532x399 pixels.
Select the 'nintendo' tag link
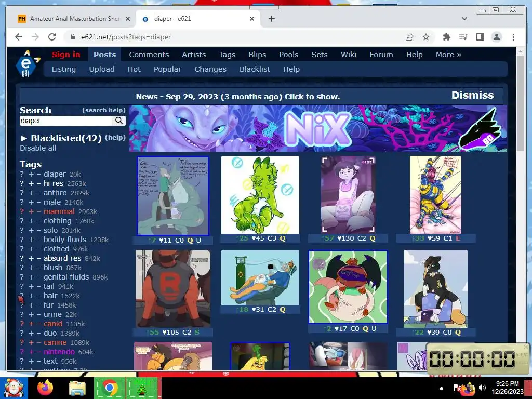[59, 352]
